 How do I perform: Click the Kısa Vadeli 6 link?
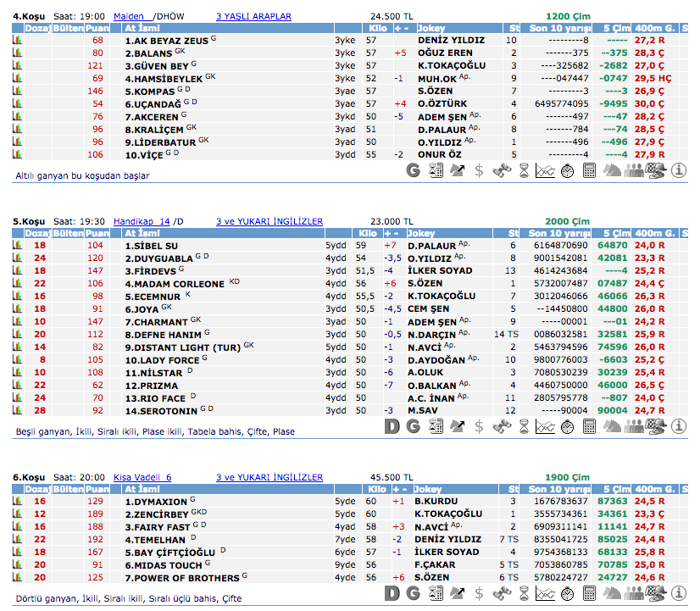pos(142,477)
